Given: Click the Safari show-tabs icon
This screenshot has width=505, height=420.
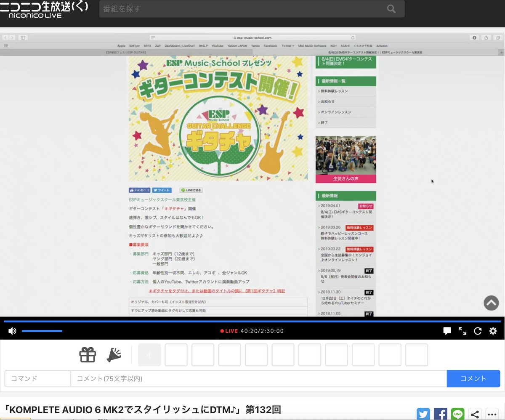Looking at the screenshot, I should [x=498, y=37].
